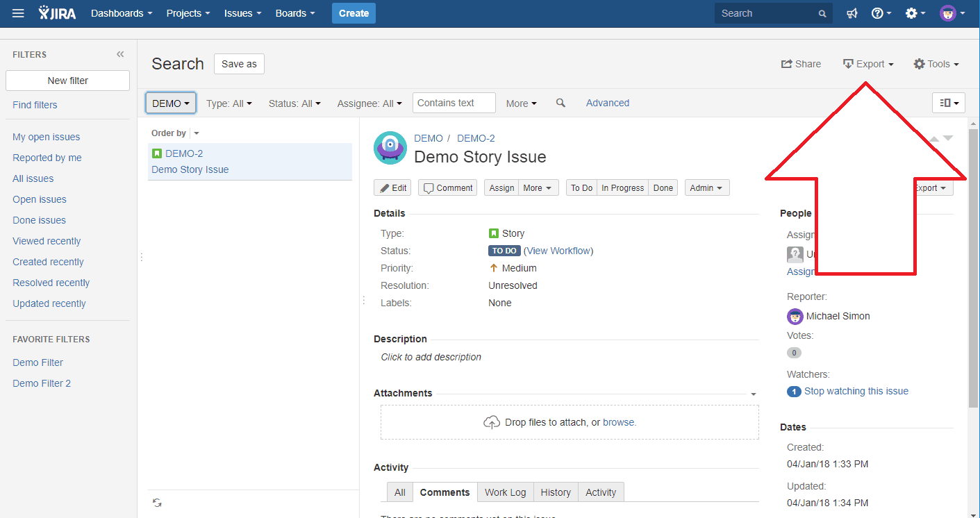Switch to the Work Log tab
Image resolution: width=980 pixels, height=518 pixels.
pos(505,492)
